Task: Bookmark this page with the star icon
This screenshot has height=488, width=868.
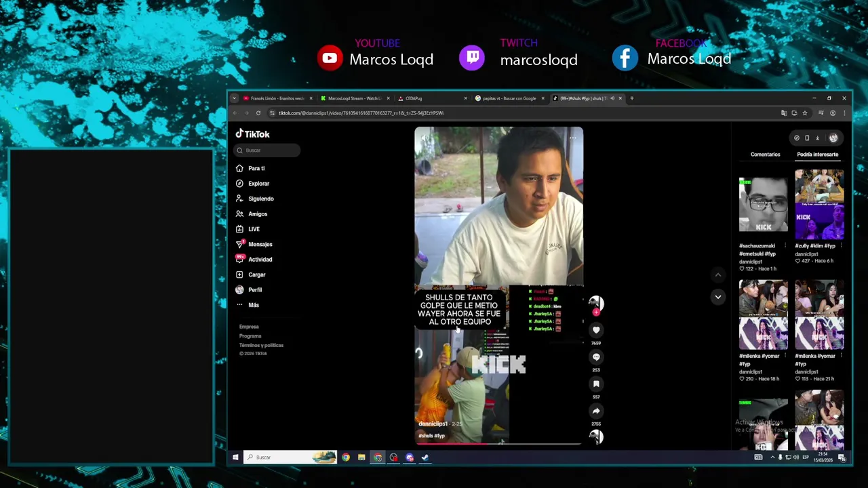Action: pyautogui.click(x=805, y=113)
